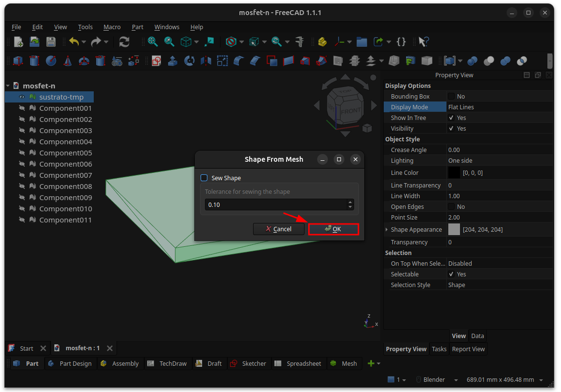Click the What's This help cursor icon
Image resolution: width=561 pixels, height=392 pixels.
coord(424,42)
